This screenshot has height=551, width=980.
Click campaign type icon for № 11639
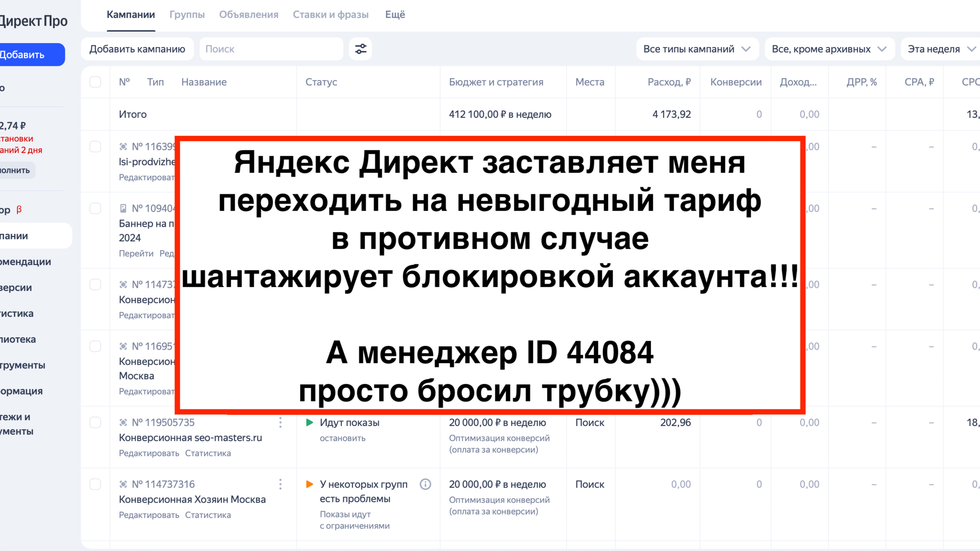point(123,147)
